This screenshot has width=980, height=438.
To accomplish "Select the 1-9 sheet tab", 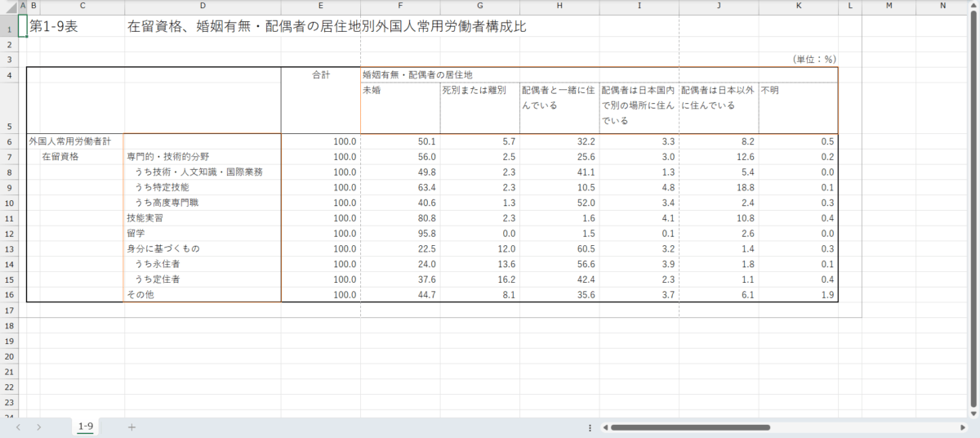I will click(x=85, y=427).
